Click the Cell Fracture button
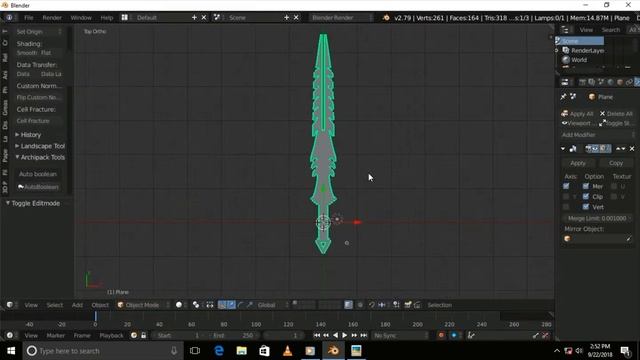The width and height of the screenshot is (640, 360). click(x=39, y=121)
